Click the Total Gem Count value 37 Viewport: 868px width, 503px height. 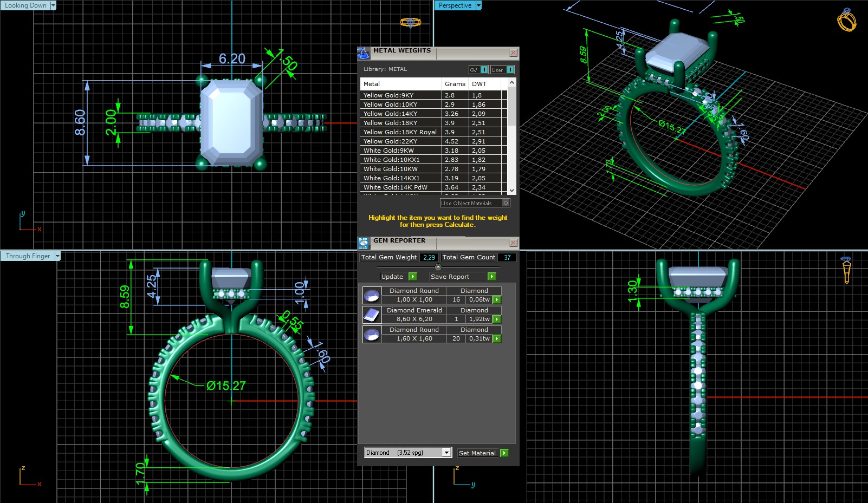pos(507,258)
